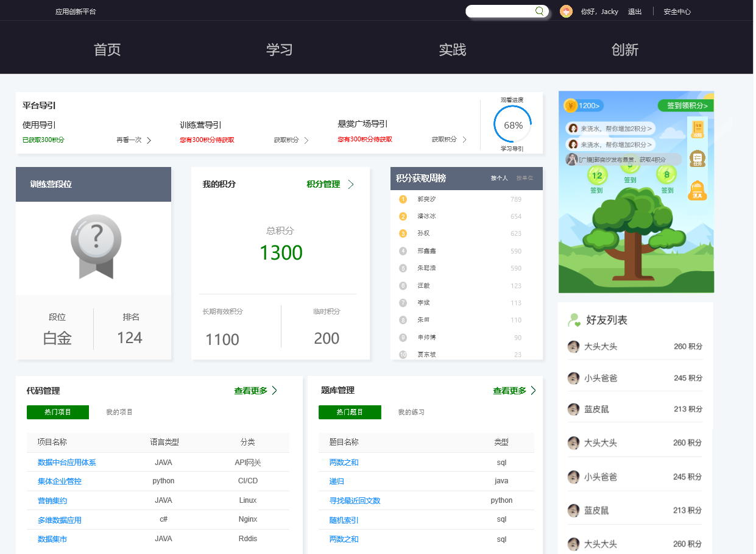Click the 排名 value 124
The image size is (756, 554).
click(130, 338)
